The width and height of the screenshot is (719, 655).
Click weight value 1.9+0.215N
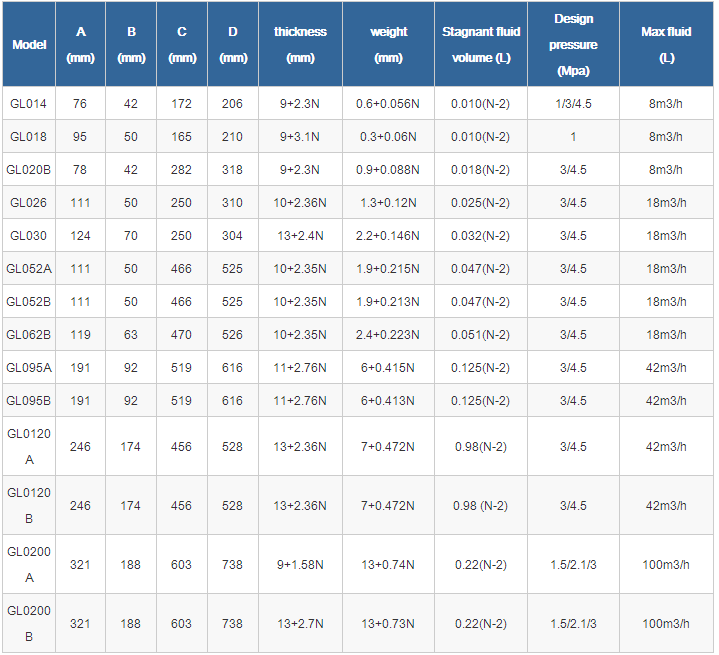point(388,269)
